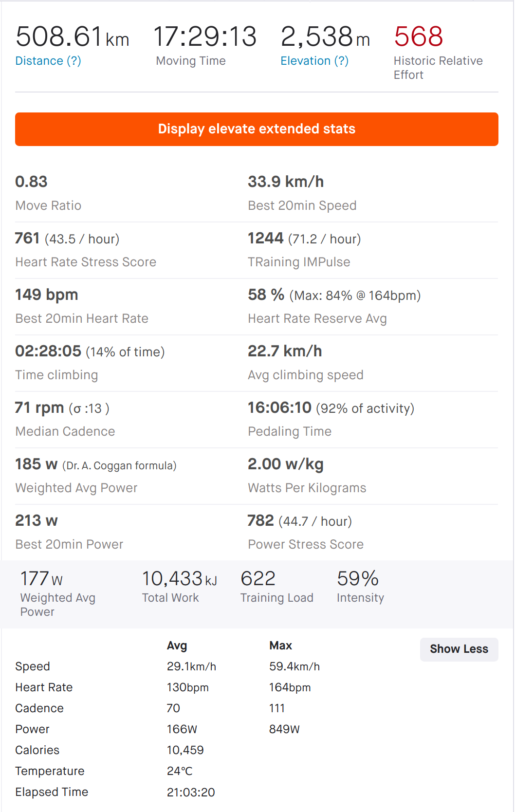
Task: Select the Move Ratio stat 0.83
Action: 31,182
